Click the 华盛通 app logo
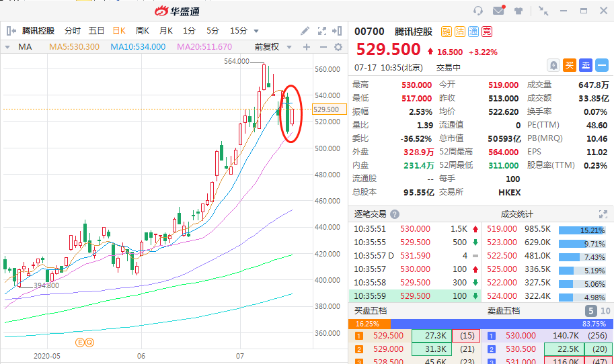This screenshot has height=364, width=614. (x=177, y=11)
